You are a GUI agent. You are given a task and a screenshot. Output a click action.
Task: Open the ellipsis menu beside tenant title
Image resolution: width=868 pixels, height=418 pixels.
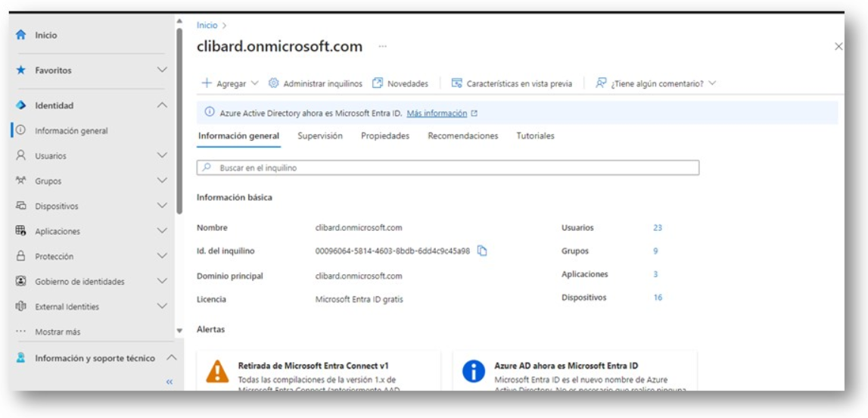click(x=382, y=46)
